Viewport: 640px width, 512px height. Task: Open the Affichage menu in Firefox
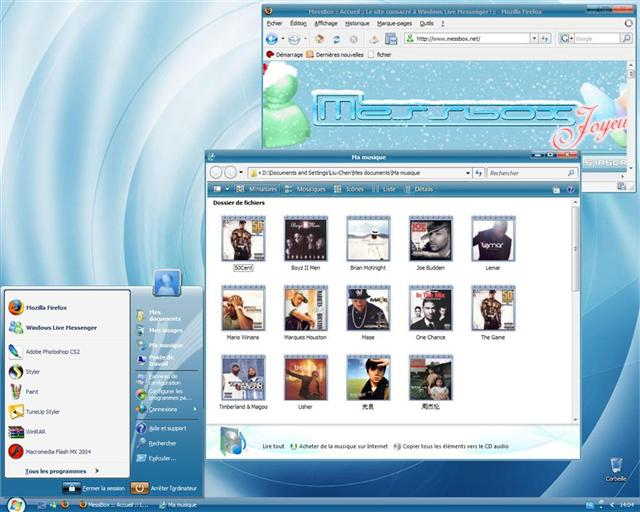point(326,24)
